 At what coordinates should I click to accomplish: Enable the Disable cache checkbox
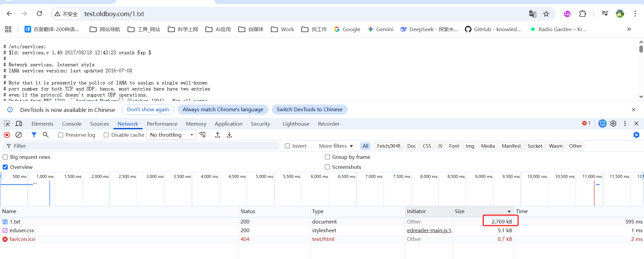[x=106, y=135]
